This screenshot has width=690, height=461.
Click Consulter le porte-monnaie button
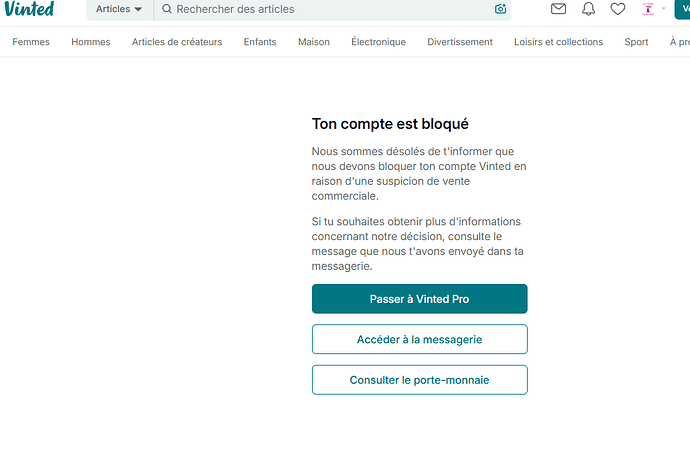coord(419,380)
